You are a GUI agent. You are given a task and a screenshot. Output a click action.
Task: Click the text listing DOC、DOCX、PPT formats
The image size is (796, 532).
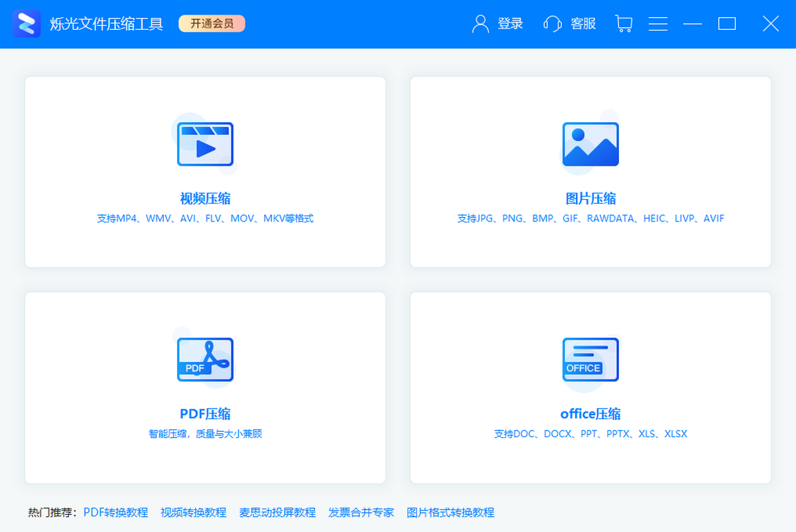pos(591,434)
